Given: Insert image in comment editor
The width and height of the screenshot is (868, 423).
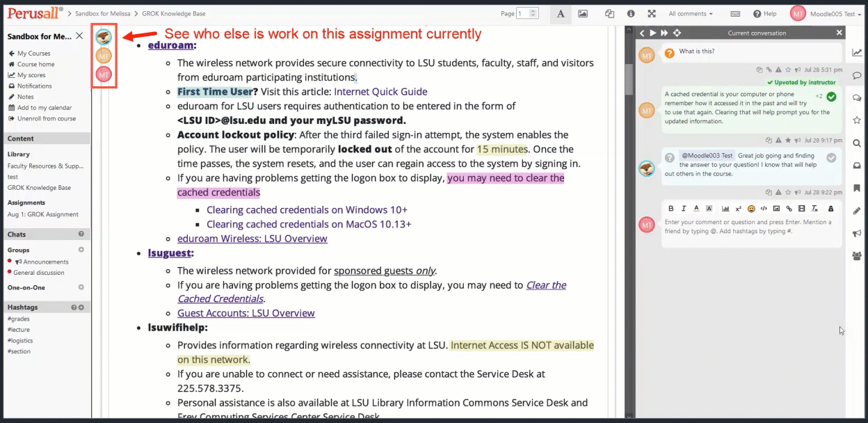Looking at the screenshot, I should (776, 209).
